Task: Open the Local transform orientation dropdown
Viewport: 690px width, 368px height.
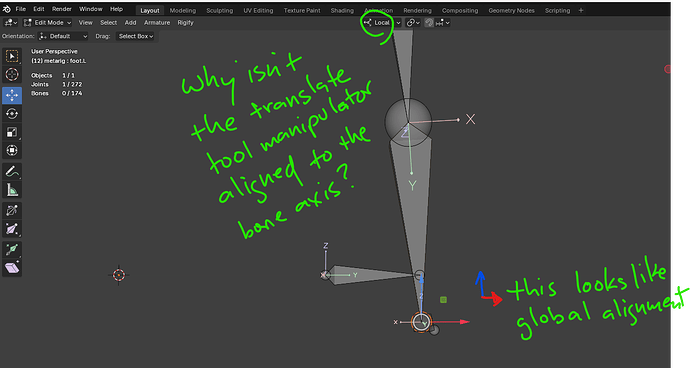Action: coord(382,23)
